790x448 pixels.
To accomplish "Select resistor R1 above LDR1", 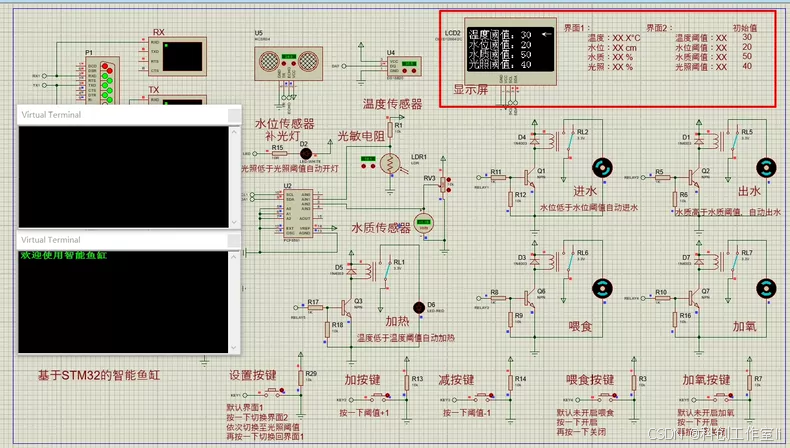I will (390, 130).
